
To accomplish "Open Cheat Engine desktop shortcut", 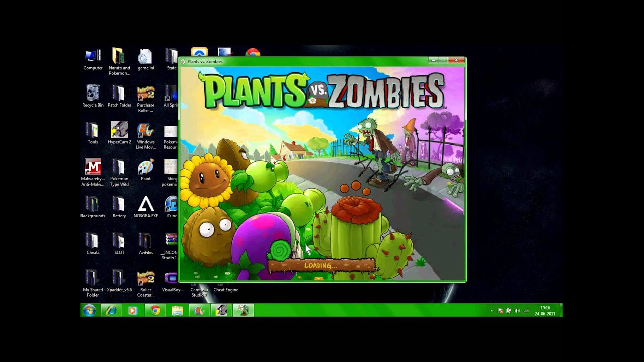I will coord(226,289).
